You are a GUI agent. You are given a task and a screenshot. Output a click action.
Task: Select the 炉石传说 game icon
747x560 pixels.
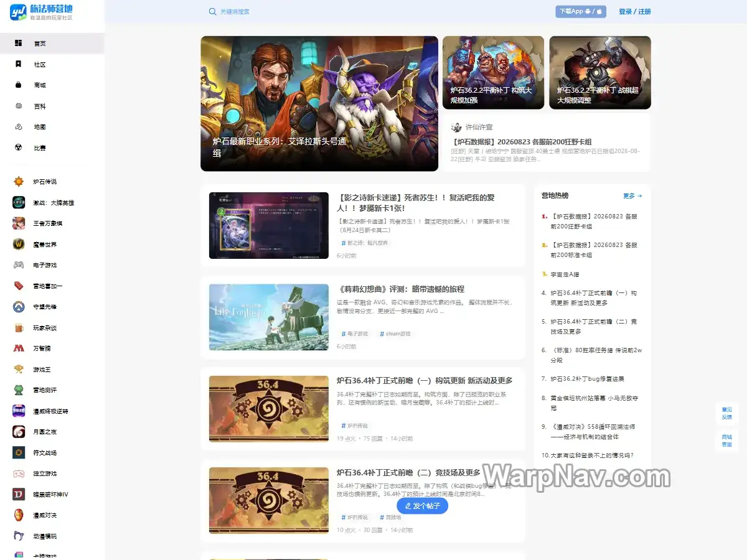pyautogui.click(x=19, y=182)
